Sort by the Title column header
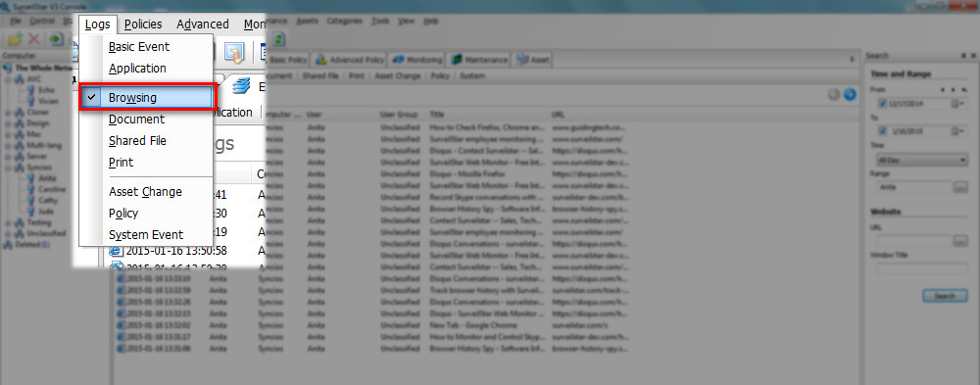980x385 pixels. click(x=436, y=115)
